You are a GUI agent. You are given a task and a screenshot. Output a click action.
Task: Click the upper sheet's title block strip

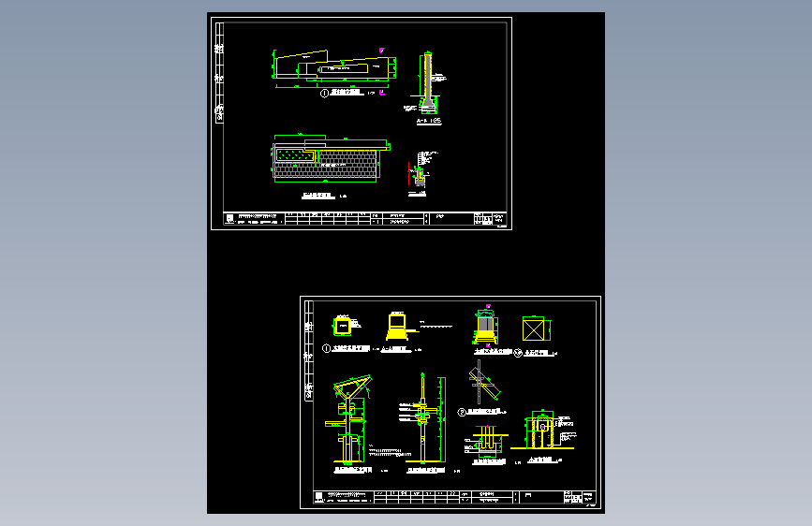(364, 218)
